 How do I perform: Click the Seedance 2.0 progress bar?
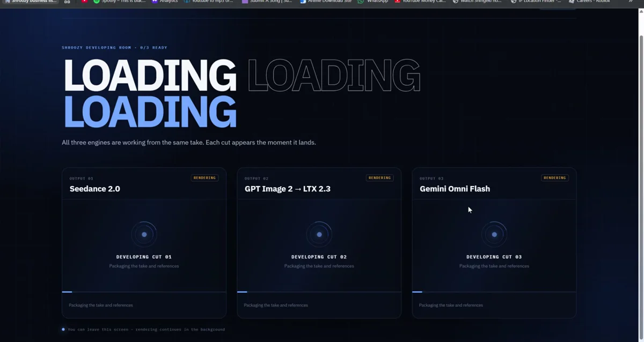click(x=144, y=292)
